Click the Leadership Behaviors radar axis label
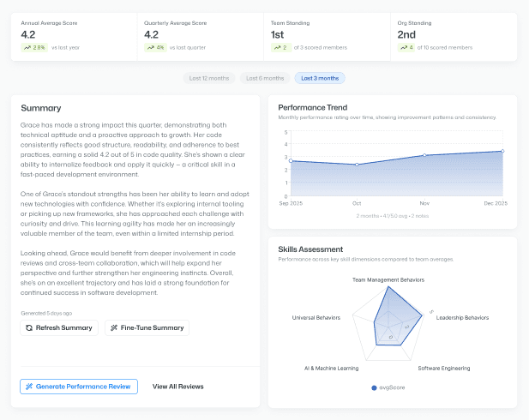529x420 pixels. (x=462, y=317)
